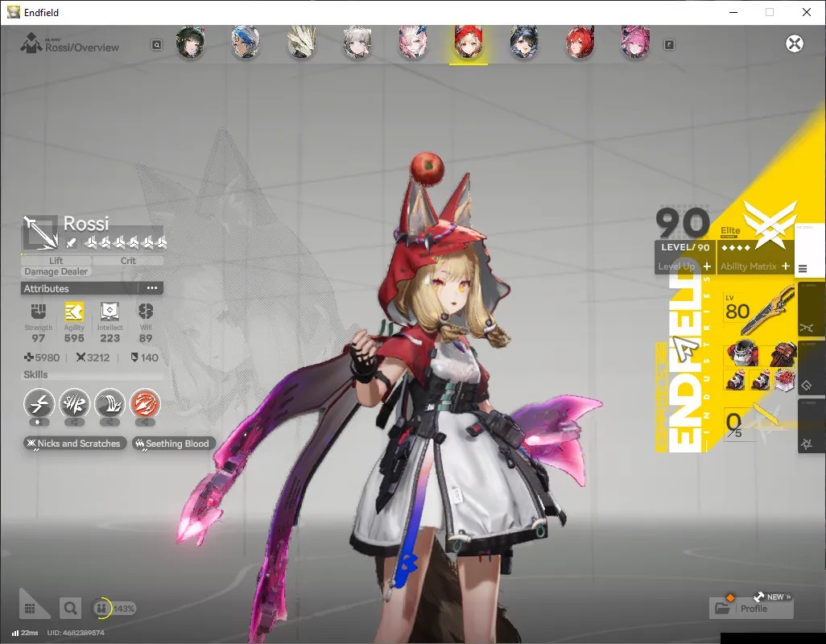Expand the Ability Matrix plus button
The image size is (826, 644).
pos(786,266)
